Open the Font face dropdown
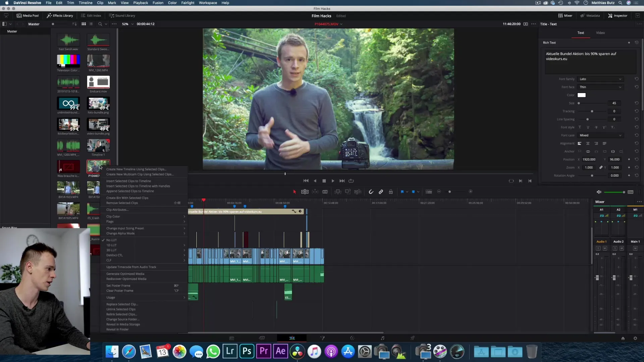Image resolution: width=644 pixels, height=362 pixels. [600, 87]
